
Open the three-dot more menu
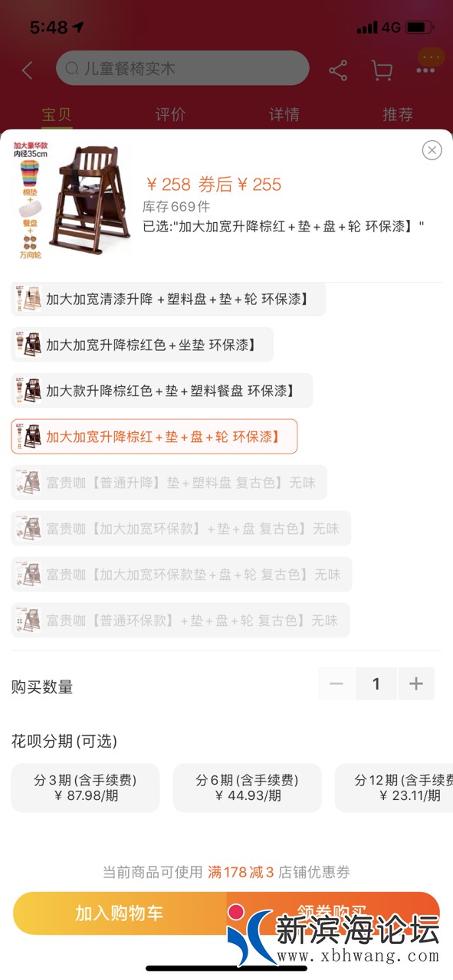click(425, 70)
